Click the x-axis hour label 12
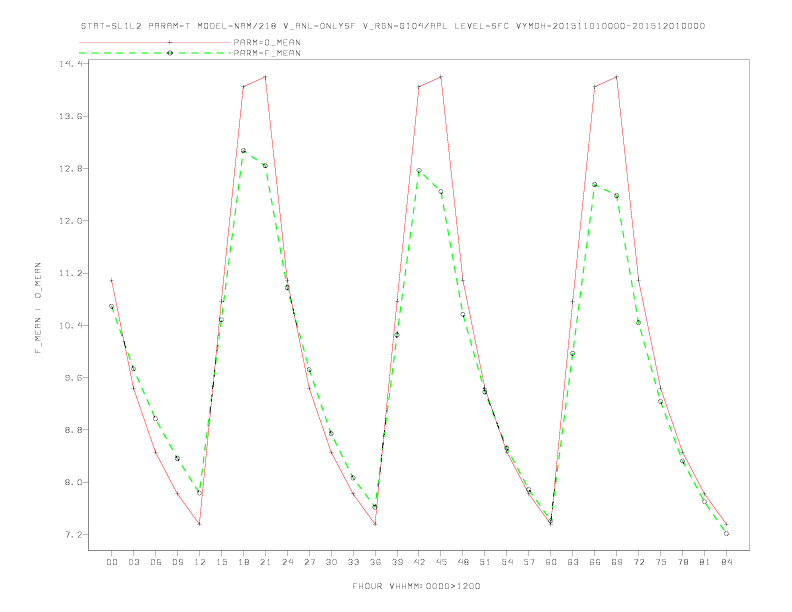Image resolution: width=792 pixels, height=612 pixels. point(200,562)
